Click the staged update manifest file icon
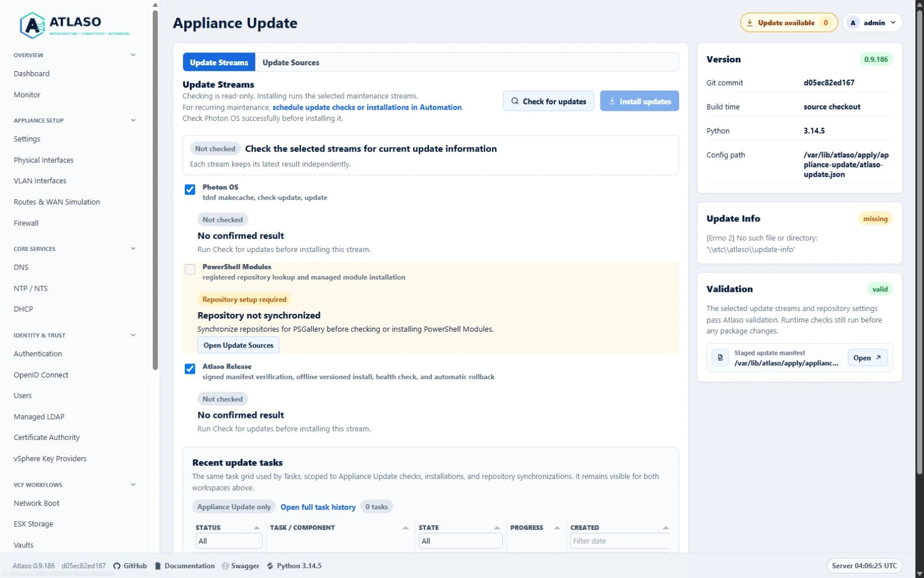The image size is (924, 578). pos(720,358)
